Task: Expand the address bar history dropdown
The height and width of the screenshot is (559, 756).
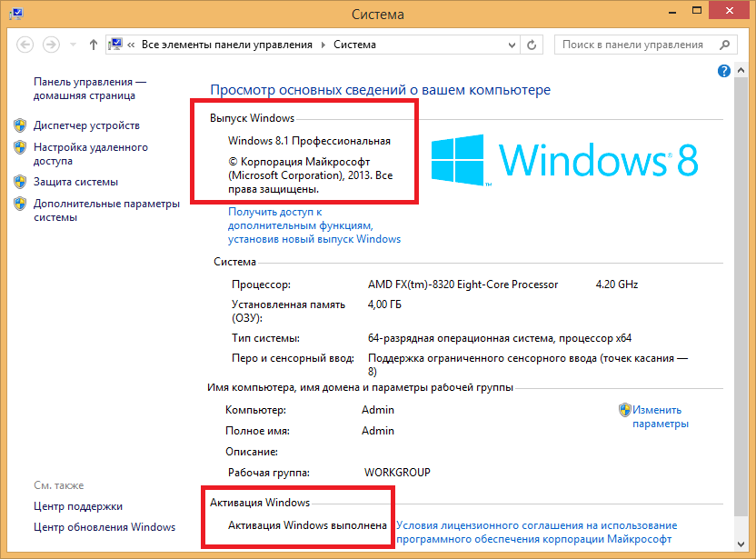Action: [512, 45]
